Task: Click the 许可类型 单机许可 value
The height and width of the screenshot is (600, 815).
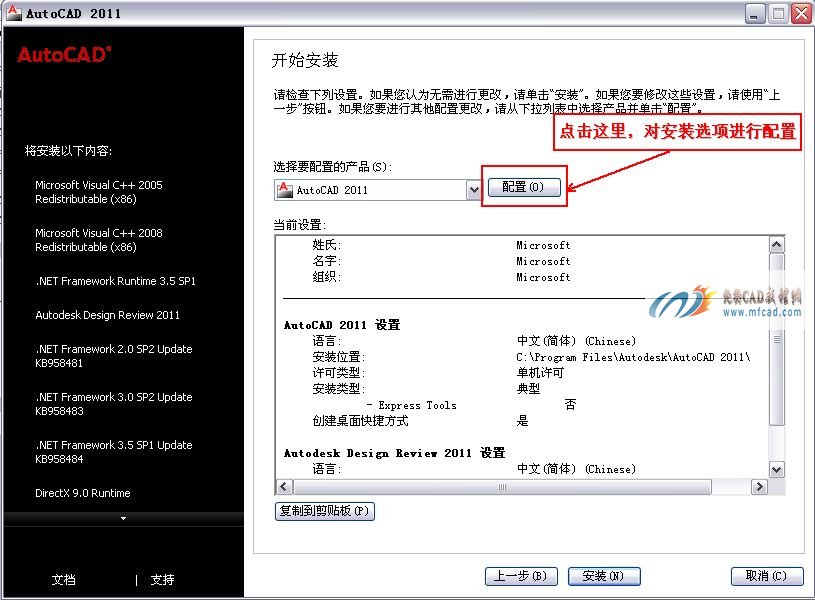Action: [540, 373]
